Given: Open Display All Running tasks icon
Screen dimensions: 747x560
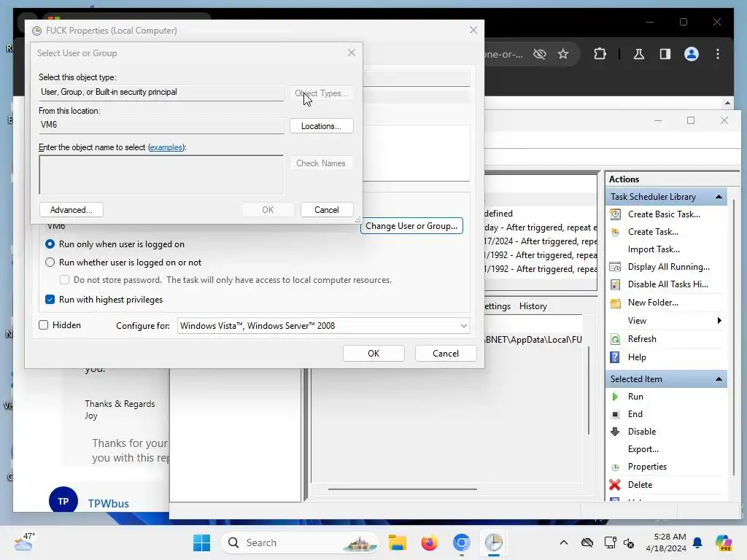Looking at the screenshot, I should click(615, 267).
